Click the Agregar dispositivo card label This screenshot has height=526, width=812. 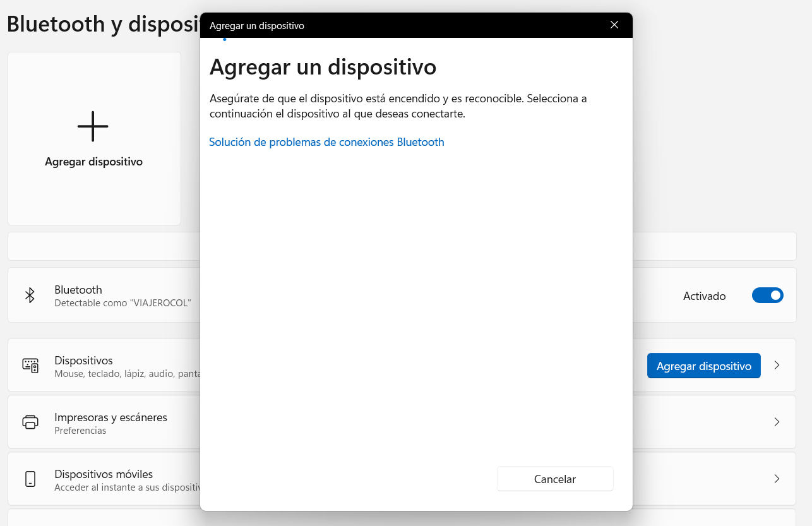click(x=93, y=162)
